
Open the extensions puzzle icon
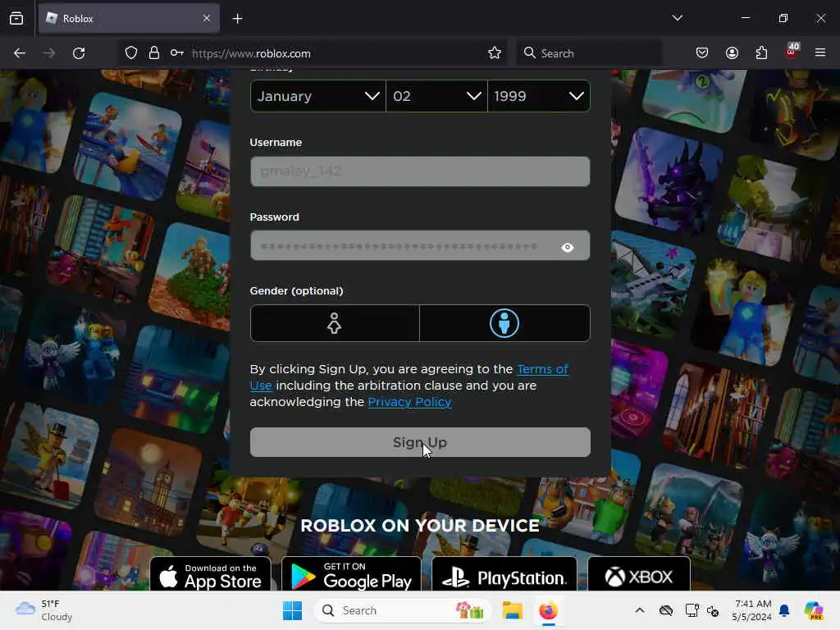(x=761, y=53)
